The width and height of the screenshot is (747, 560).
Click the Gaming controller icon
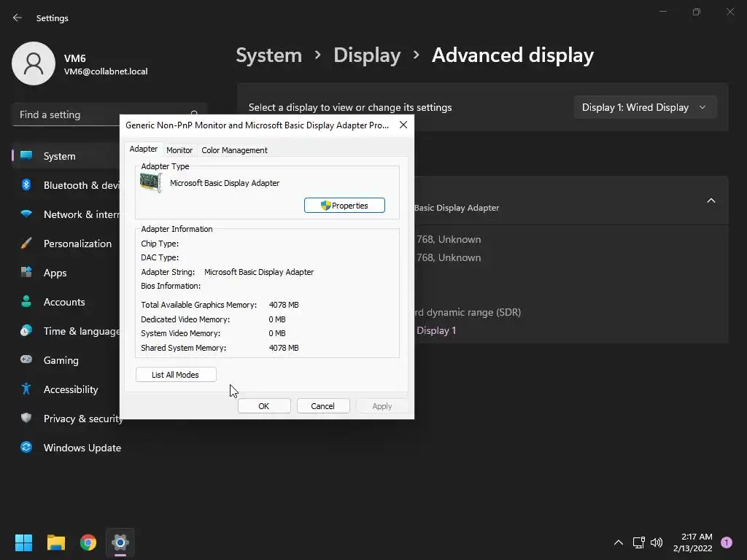[26, 359]
